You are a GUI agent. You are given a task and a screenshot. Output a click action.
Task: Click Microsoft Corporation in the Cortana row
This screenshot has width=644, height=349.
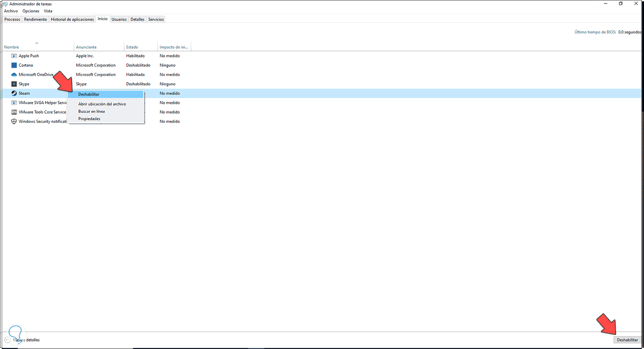click(x=96, y=65)
